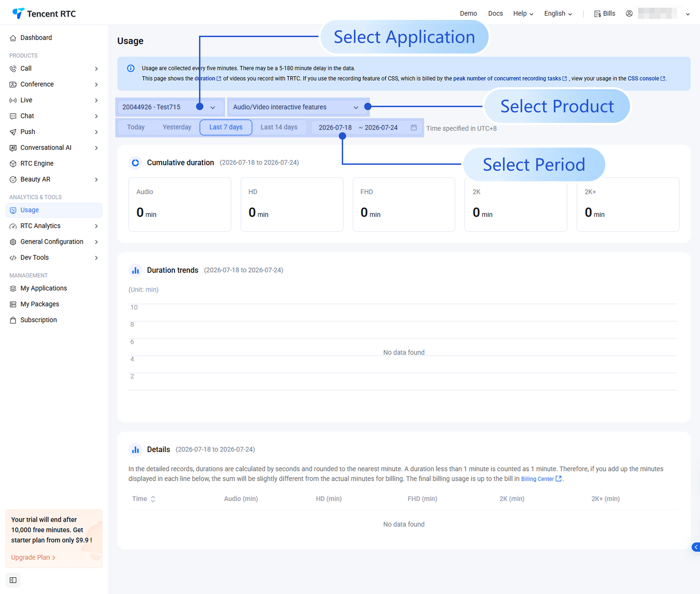Screen dimensions: 700x594
Task: Open the CSS console link
Action: click(x=646, y=78)
